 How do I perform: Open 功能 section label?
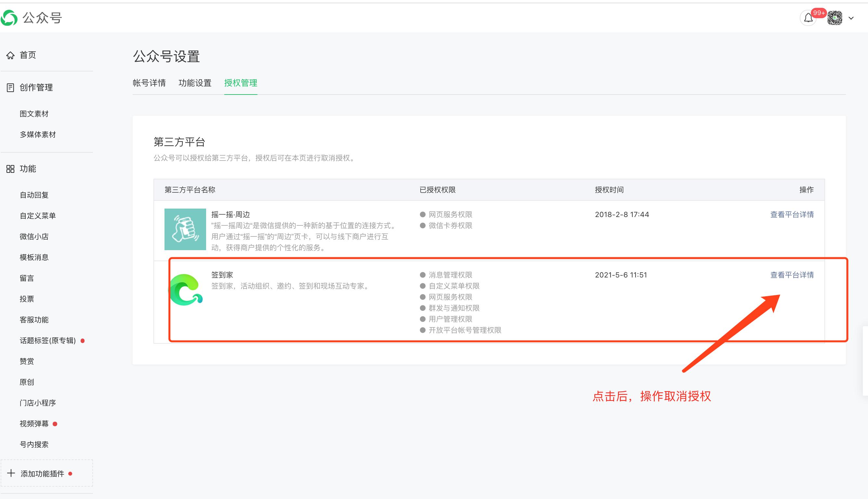28,169
